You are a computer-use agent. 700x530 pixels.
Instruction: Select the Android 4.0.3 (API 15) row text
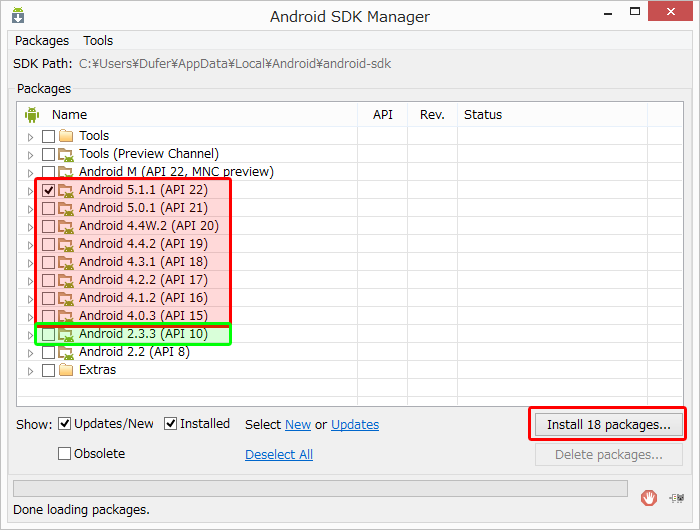[143, 316]
